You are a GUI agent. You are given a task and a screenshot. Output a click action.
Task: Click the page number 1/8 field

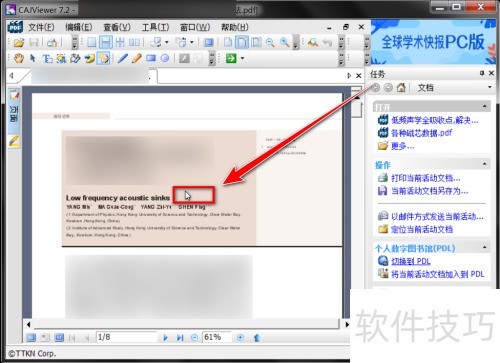click(x=126, y=337)
